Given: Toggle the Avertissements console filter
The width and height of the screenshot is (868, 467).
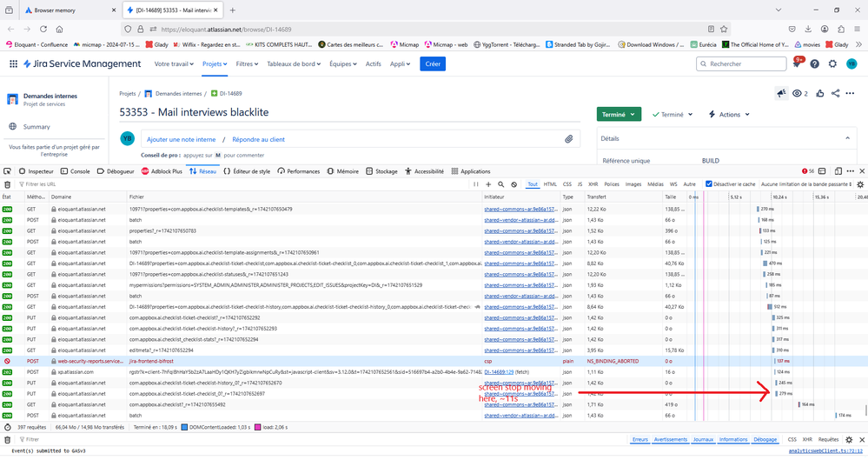Looking at the screenshot, I should pyautogui.click(x=671, y=439).
